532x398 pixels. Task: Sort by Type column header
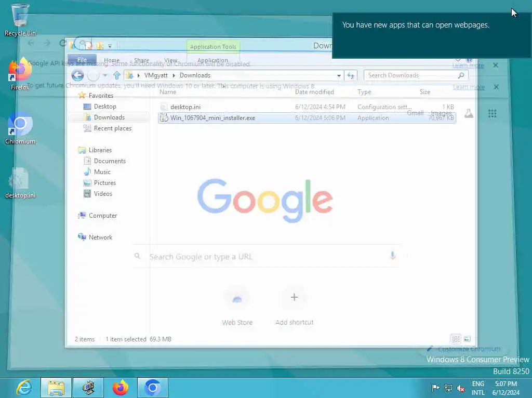tap(364, 91)
